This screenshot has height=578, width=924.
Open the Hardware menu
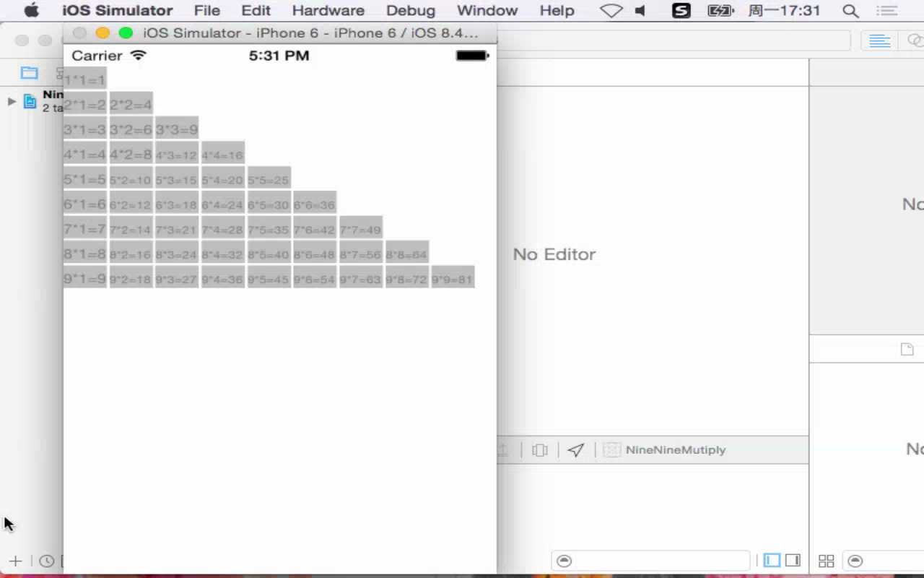click(328, 10)
